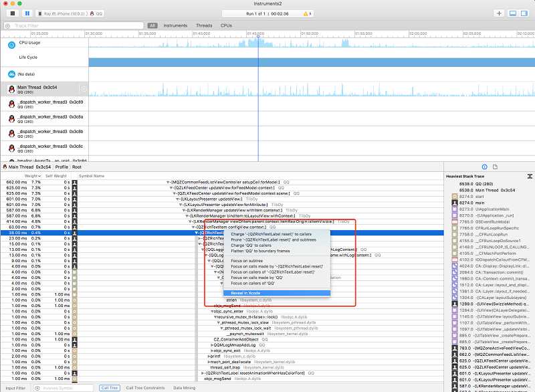Click the yellow warning icon in the run status
The width and height of the screenshot is (535, 392).
pos(306,13)
